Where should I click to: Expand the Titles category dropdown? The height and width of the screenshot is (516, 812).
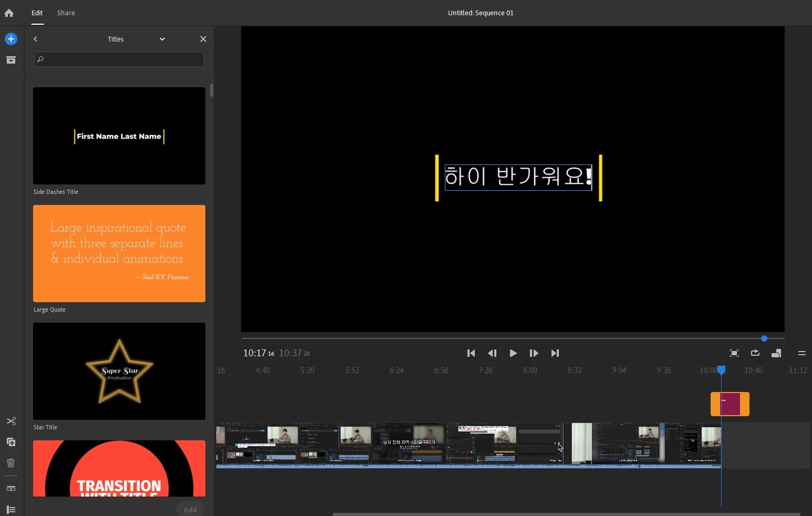[x=162, y=39]
